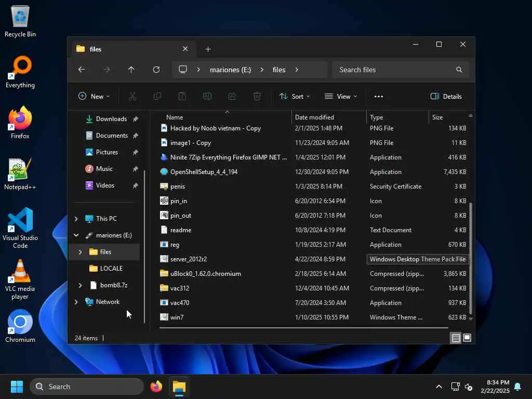Open VLC media player desktop shortcut

pyautogui.click(x=20, y=280)
